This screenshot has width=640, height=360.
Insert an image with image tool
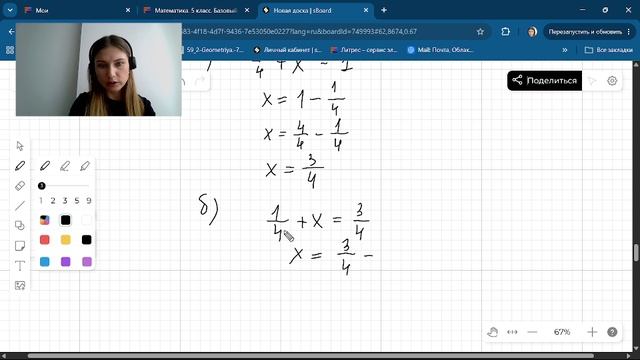click(x=20, y=285)
